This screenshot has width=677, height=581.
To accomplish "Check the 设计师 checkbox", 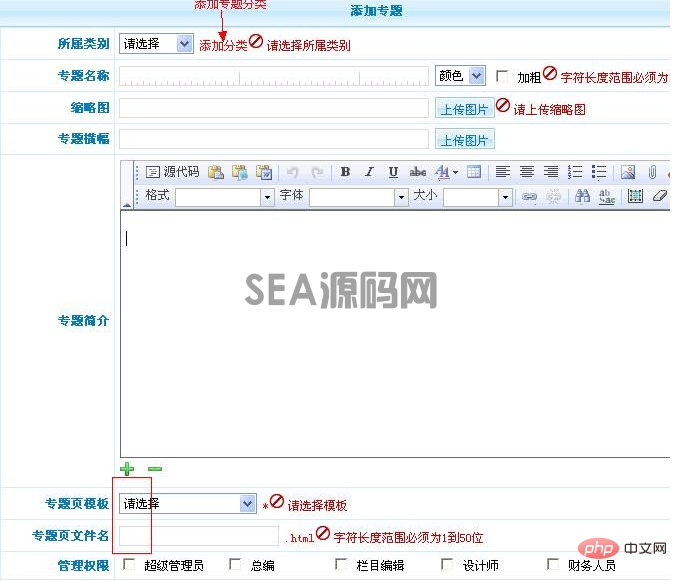I will click(x=447, y=564).
